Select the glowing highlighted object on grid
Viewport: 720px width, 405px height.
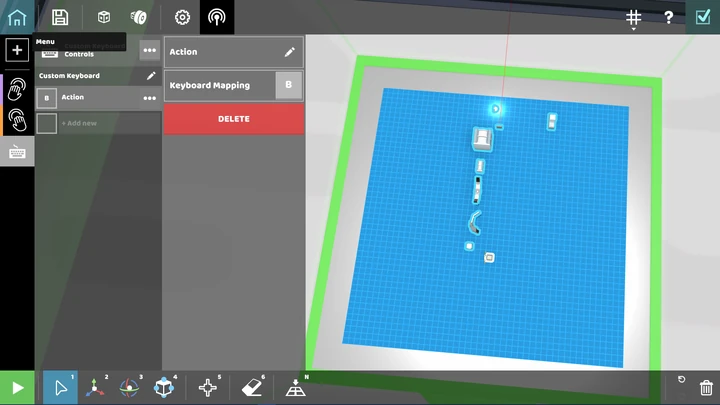(x=495, y=109)
